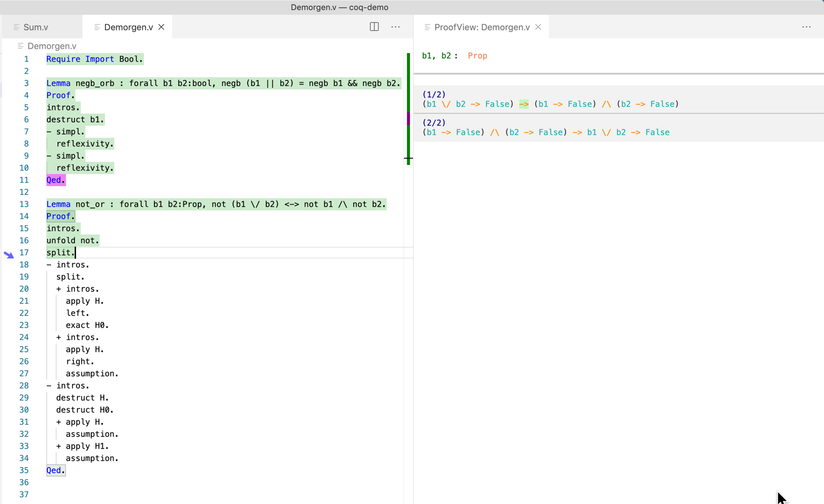The width and height of the screenshot is (824, 504).
Task: Select goal (1/2) in ProofView
Action: tap(434, 94)
